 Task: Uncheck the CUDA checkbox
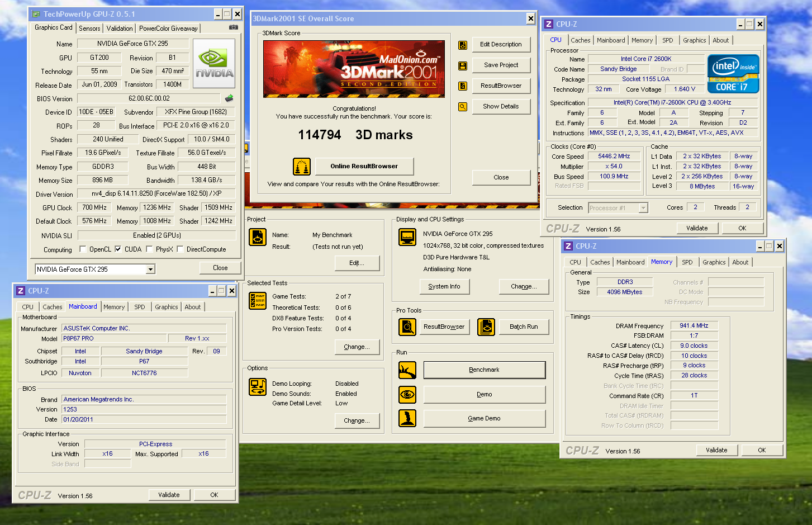[118, 249]
